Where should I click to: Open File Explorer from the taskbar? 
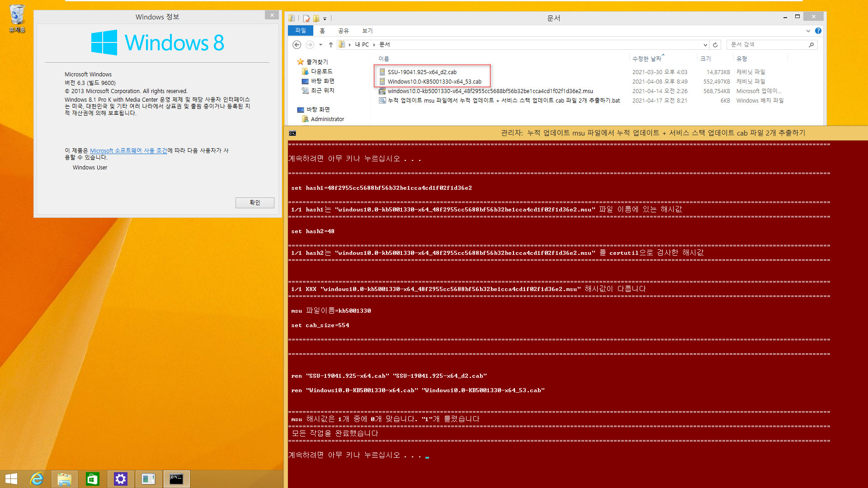pyautogui.click(x=65, y=479)
